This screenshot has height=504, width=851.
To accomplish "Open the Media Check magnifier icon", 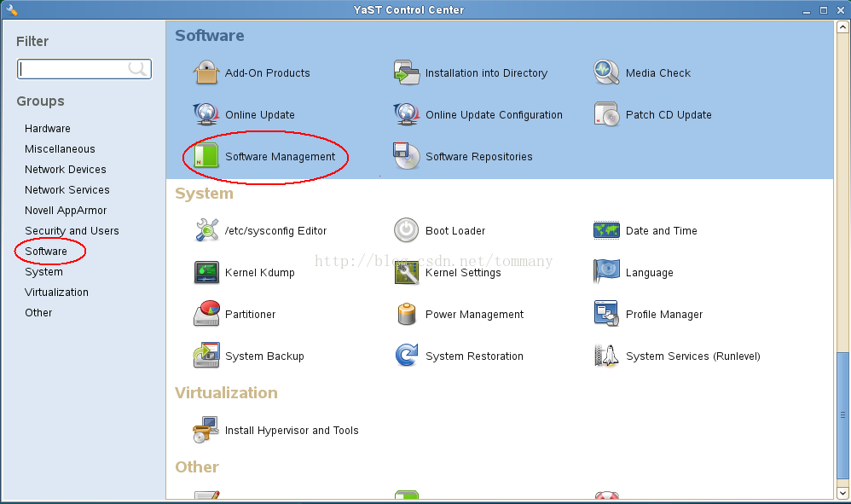I will 606,72.
